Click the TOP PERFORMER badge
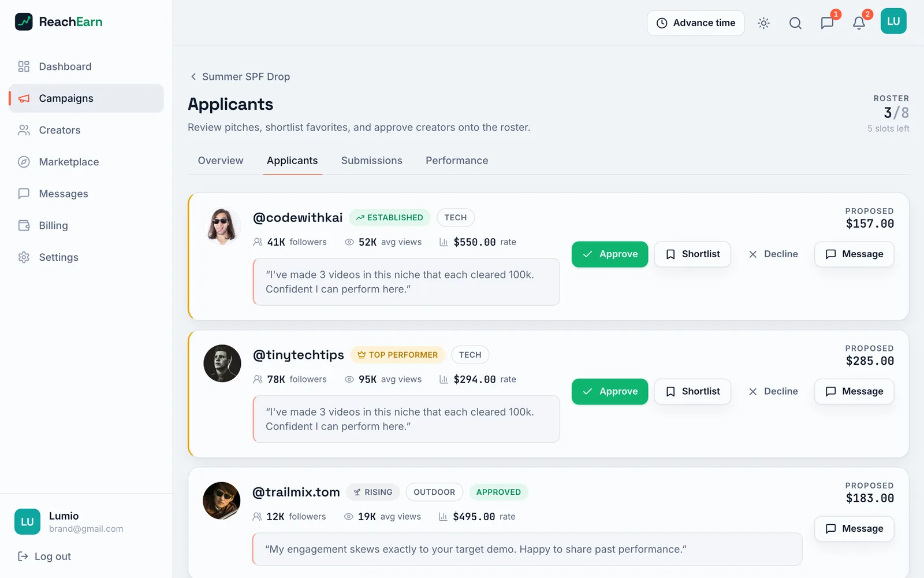The width and height of the screenshot is (924, 578). (x=397, y=355)
